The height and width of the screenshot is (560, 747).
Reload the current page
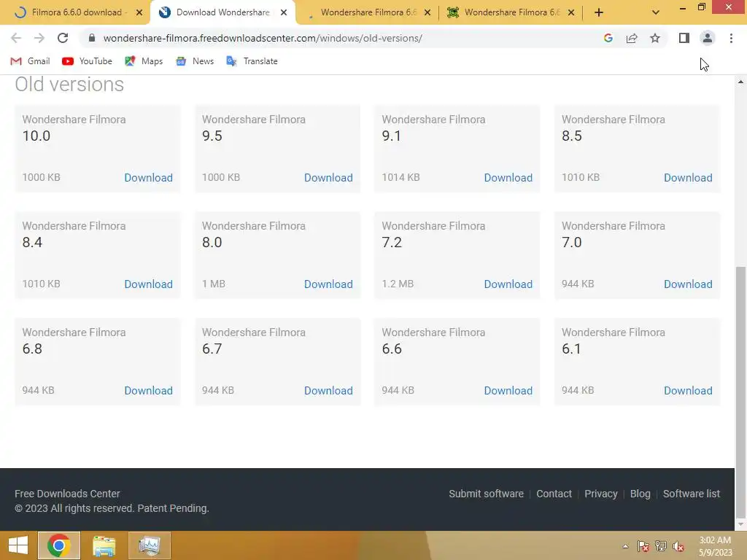63,38
